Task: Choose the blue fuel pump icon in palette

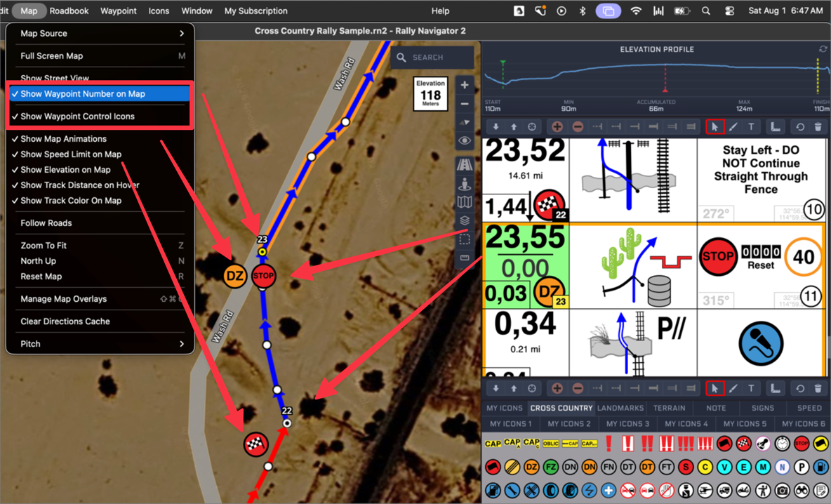Action: click(x=820, y=467)
